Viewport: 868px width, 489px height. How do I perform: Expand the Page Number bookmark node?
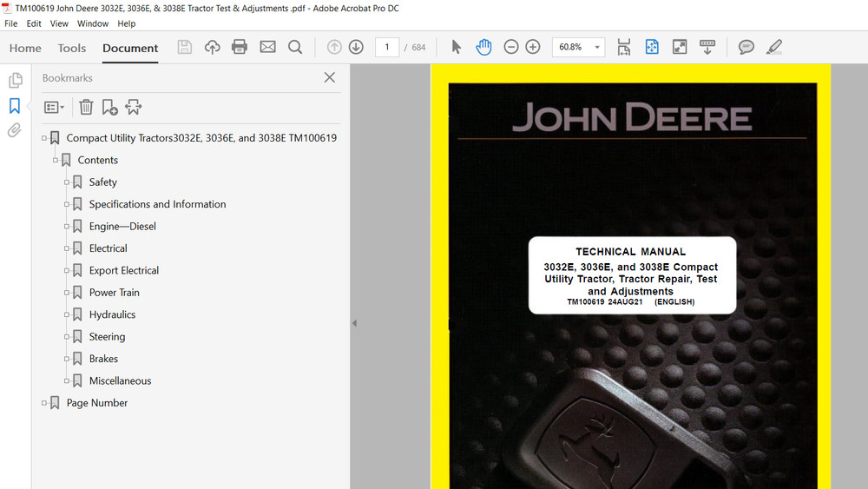44,403
